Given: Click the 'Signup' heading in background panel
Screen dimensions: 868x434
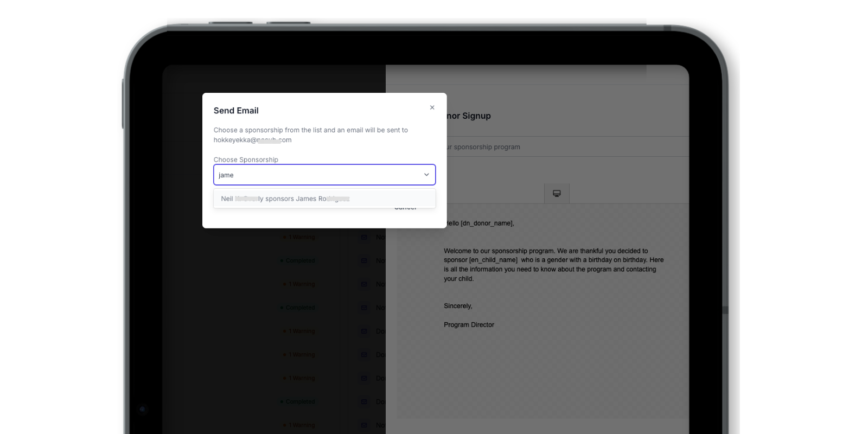Looking at the screenshot, I should point(476,116).
